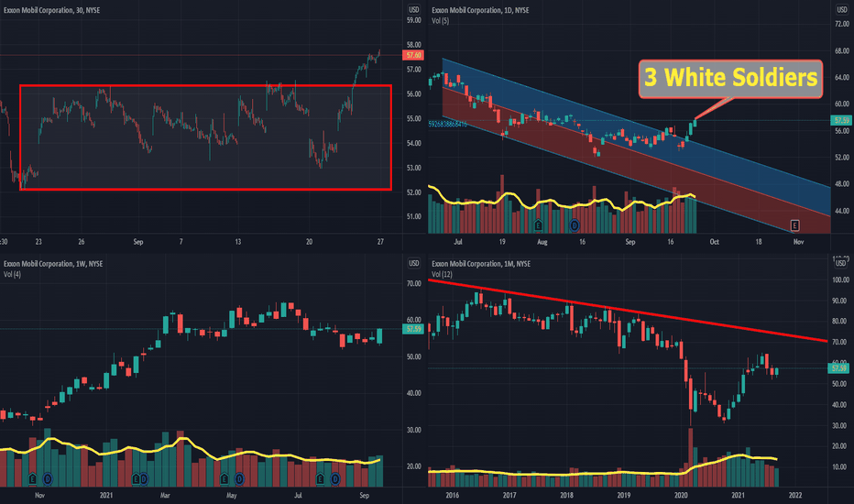Click the 57.60 price label on 30-minute chart
This screenshot has height=504, width=854.
click(x=413, y=55)
